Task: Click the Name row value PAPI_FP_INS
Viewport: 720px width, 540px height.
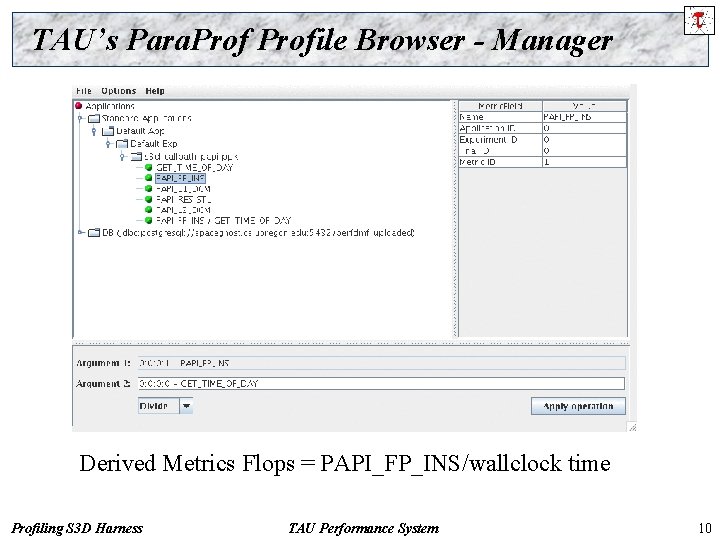Action: point(585,117)
